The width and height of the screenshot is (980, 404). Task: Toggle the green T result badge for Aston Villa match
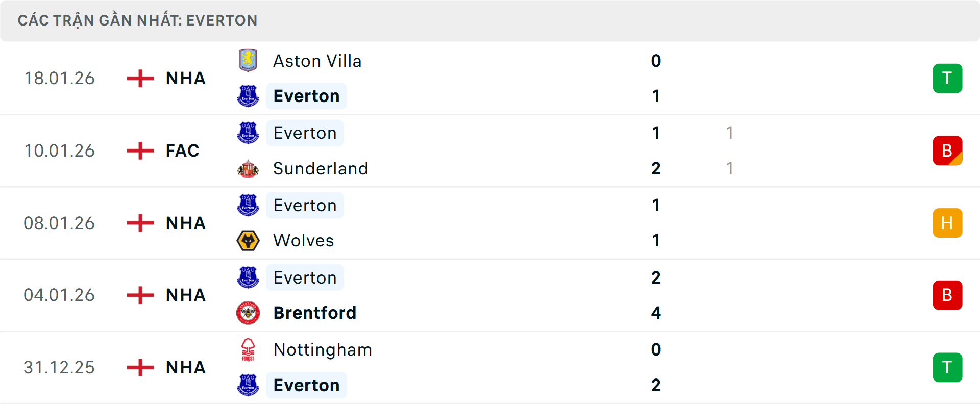(x=947, y=78)
